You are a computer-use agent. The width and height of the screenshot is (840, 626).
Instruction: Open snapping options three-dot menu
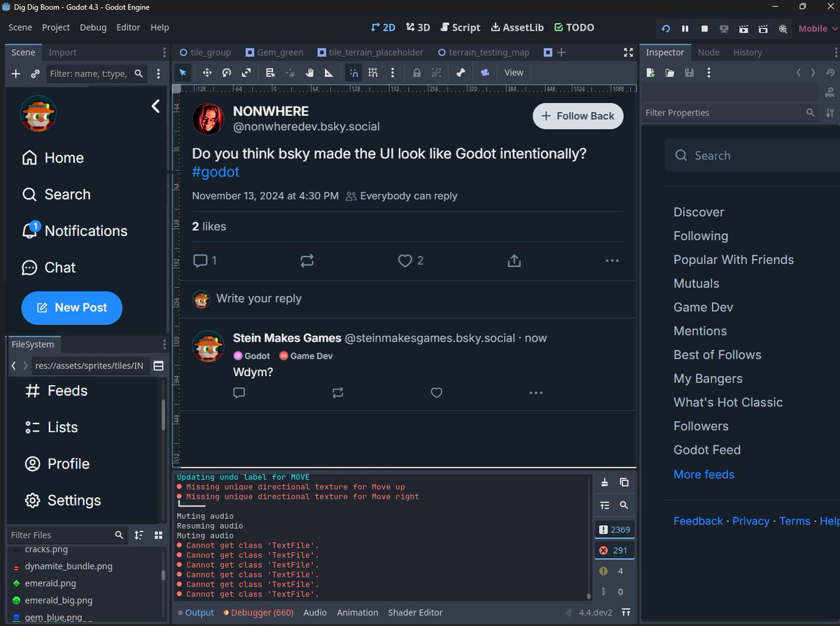(x=393, y=72)
